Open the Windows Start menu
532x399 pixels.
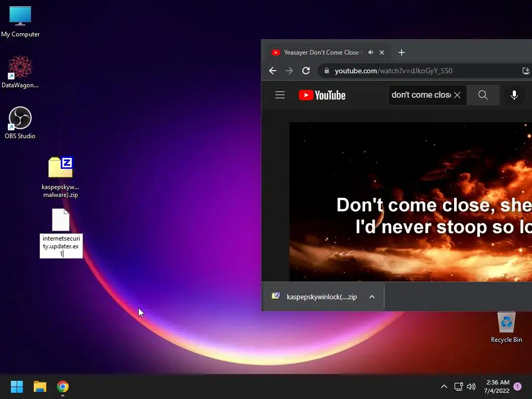(x=17, y=387)
